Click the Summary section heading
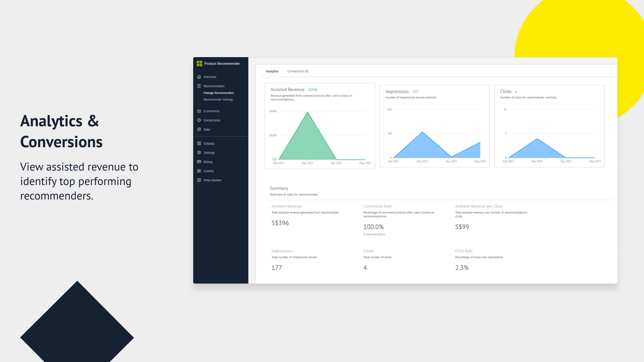Image resolution: width=644 pixels, height=362 pixels. pos(279,189)
